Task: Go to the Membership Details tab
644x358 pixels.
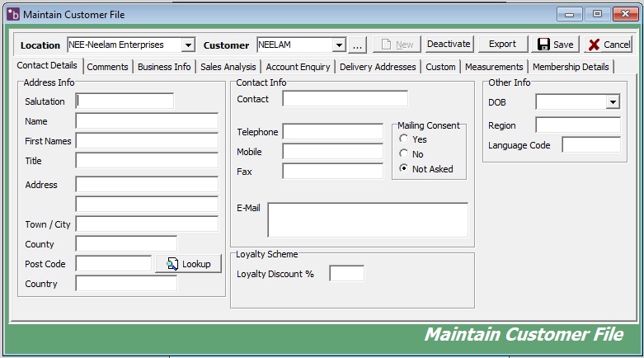Action: coord(571,67)
